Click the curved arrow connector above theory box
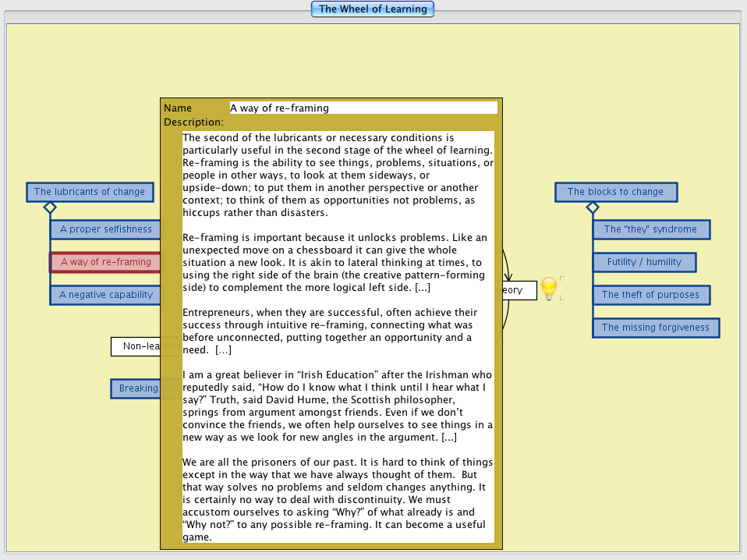 click(x=508, y=265)
